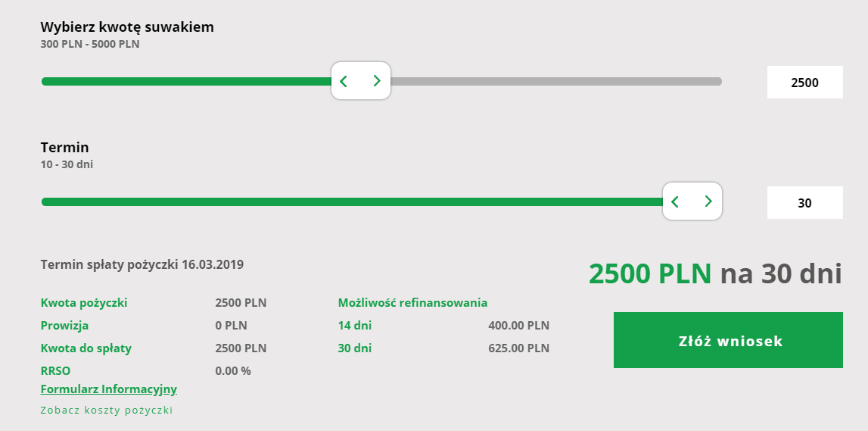
Task: Decrease loan term with left arrow
Action: (675, 201)
